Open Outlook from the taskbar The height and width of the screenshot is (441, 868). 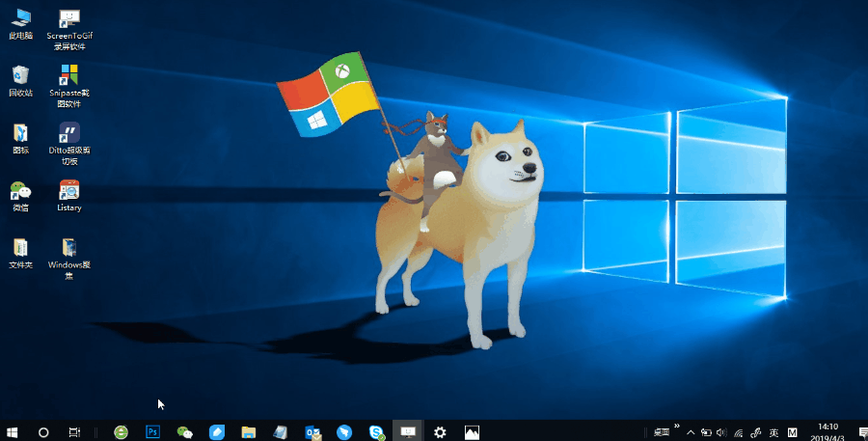click(312, 432)
